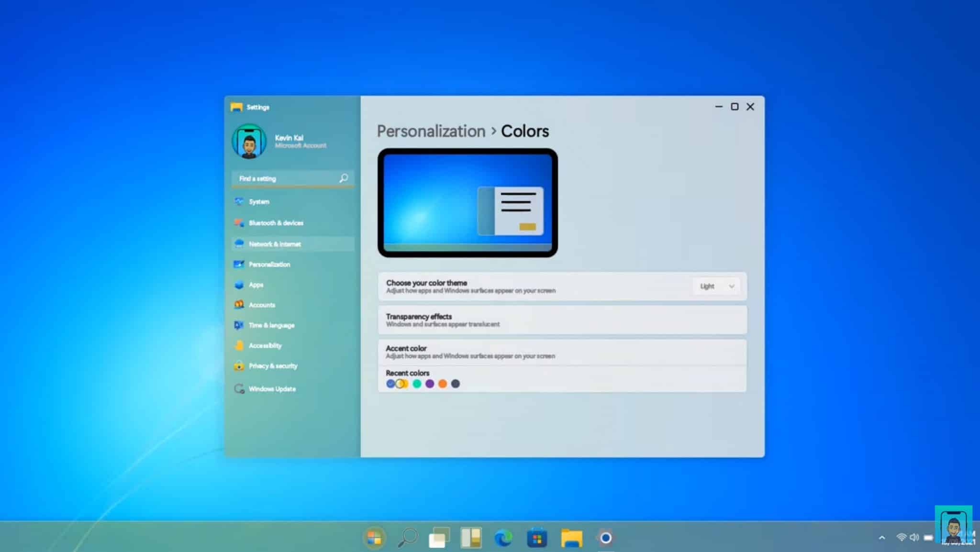
Task: Open Accounts settings in the sidebar
Action: coord(262,305)
